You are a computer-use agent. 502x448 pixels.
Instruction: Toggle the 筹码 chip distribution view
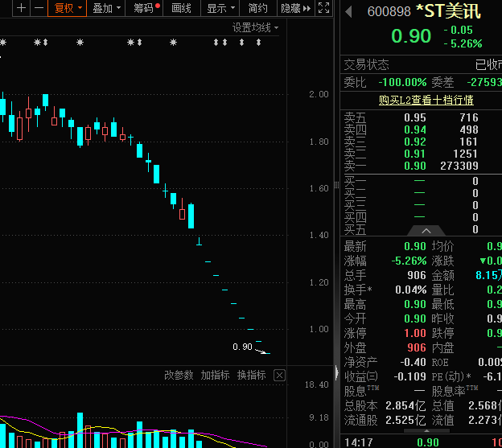click(x=146, y=8)
